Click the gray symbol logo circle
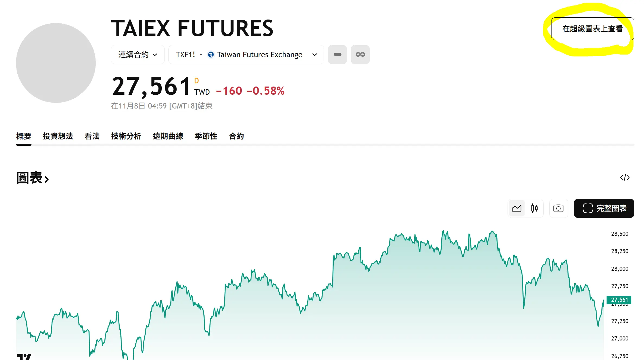 click(x=56, y=63)
